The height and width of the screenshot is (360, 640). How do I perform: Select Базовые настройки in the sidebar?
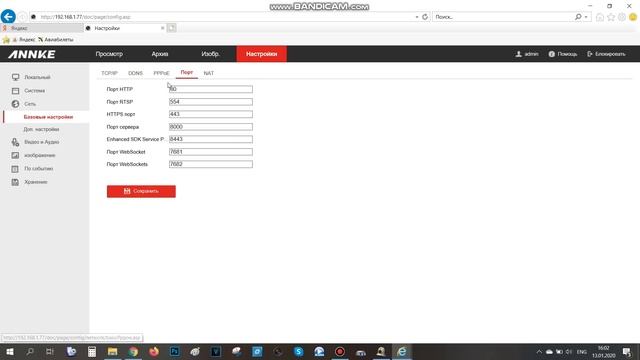click(x=48, y=117)
